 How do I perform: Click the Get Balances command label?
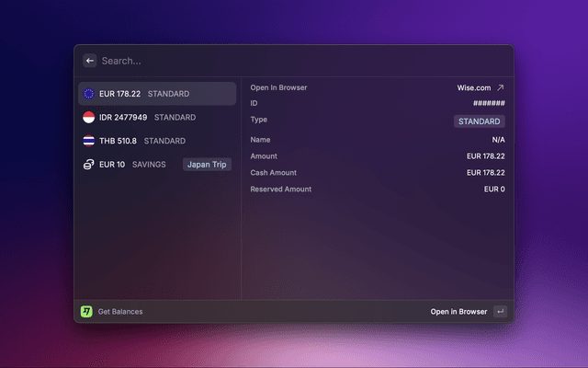pyautogui.click(x=120, y=312)
